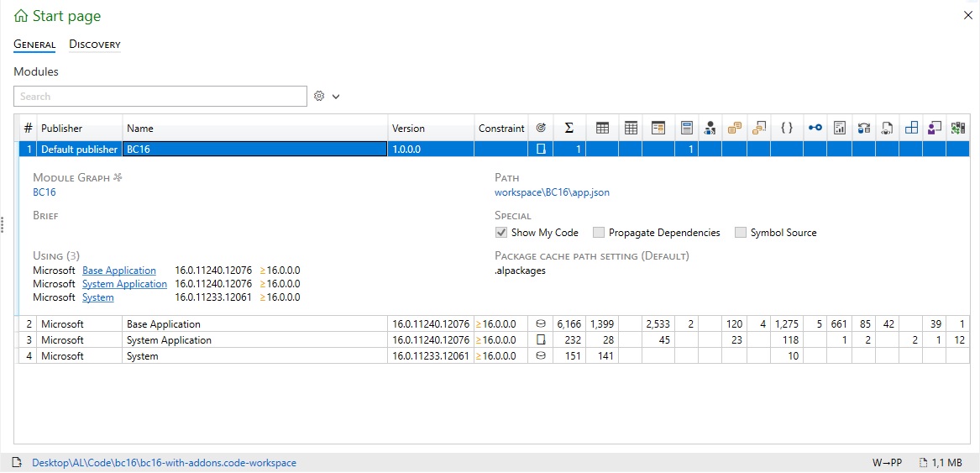980x473 pixels.
Task: Sort modules by the Version column header
Action: coord(431,129)
